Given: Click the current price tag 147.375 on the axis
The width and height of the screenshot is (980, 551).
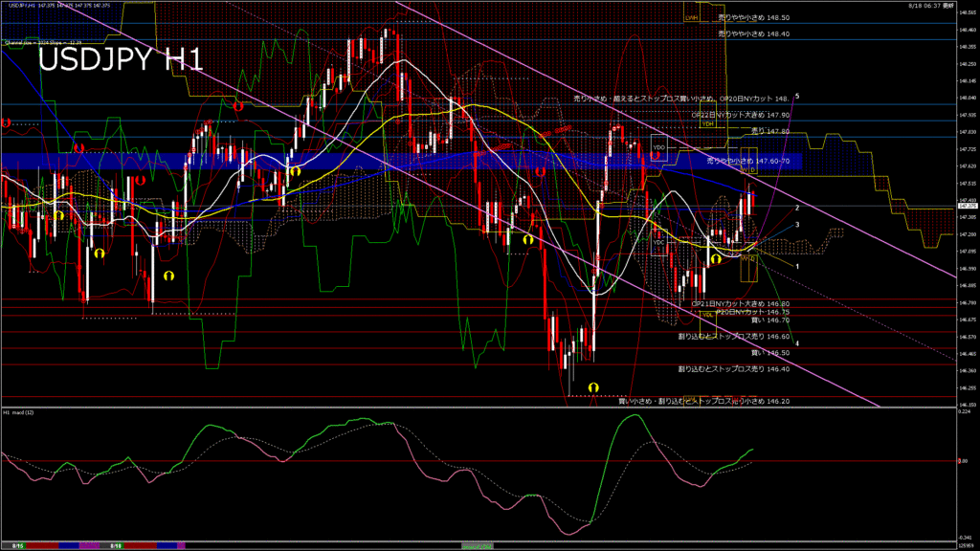Looking at the screenshot, I should click(966, 205).
